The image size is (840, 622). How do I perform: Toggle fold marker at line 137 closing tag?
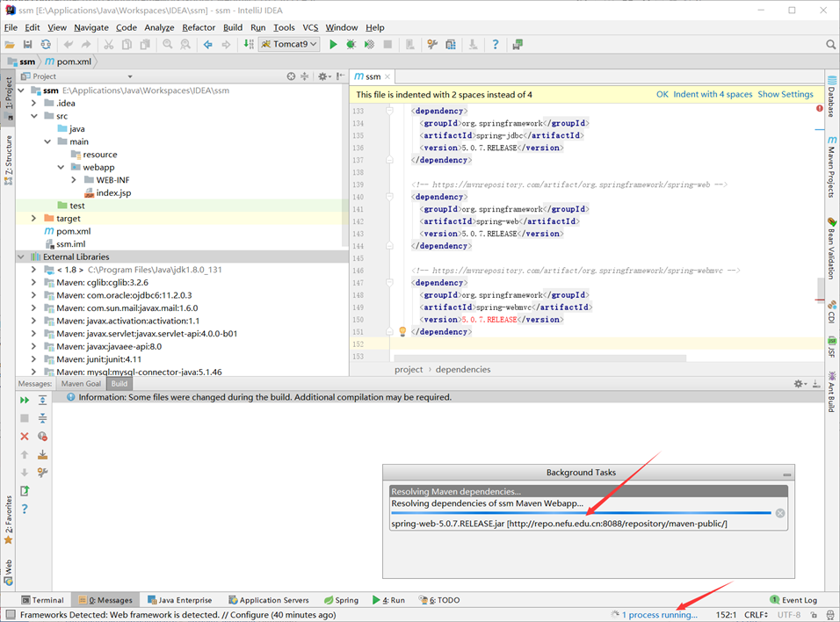[389, 160]
